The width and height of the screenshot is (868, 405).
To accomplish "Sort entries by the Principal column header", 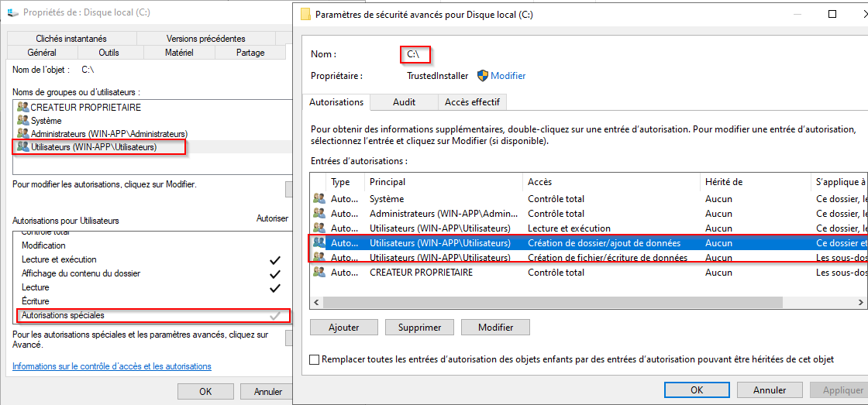I will [x=443, y=181].
